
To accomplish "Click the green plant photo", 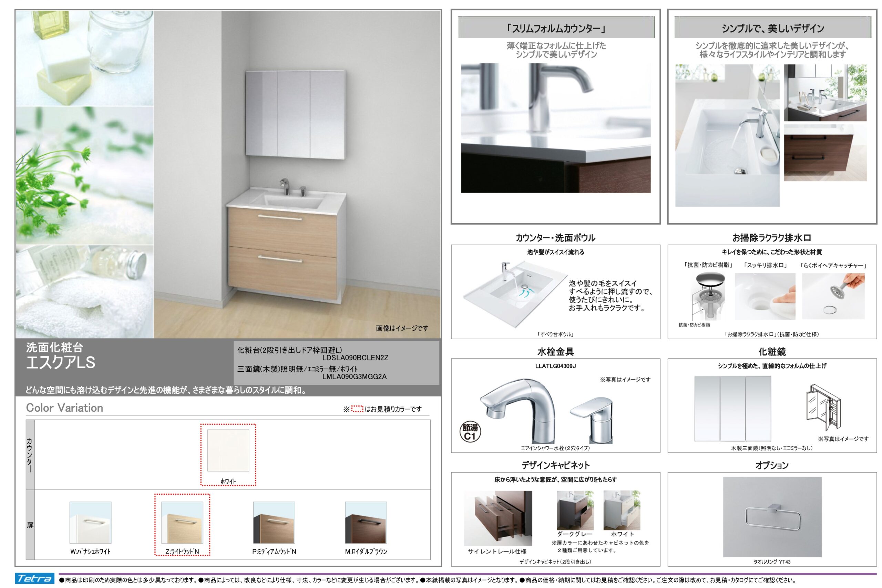I will [x=84, y=175].
